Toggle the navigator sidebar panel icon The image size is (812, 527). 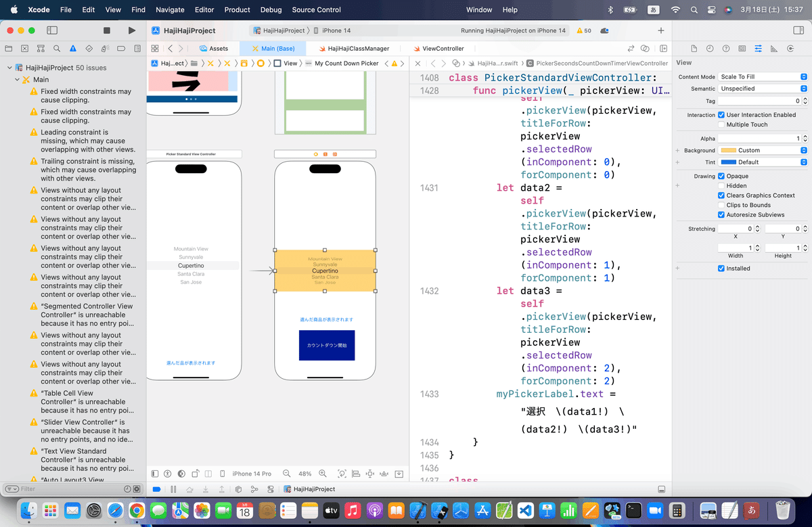[x=52, y=30]
